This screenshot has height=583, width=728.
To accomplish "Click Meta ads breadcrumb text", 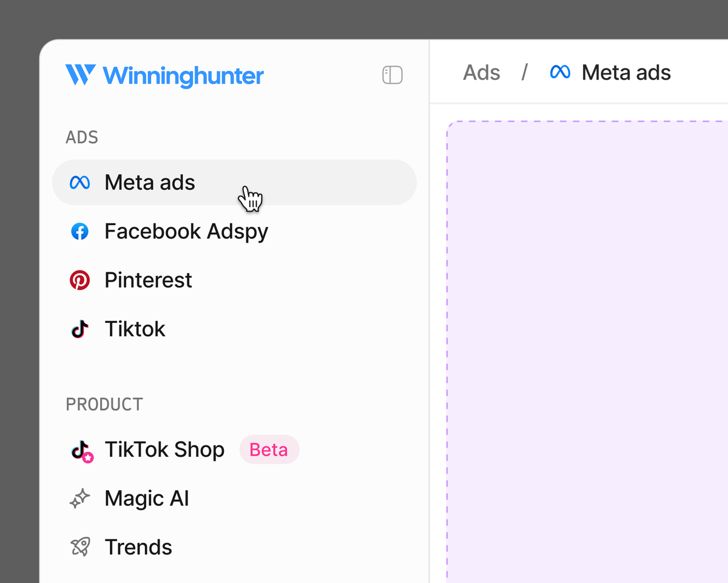I will tap(626, 73).
